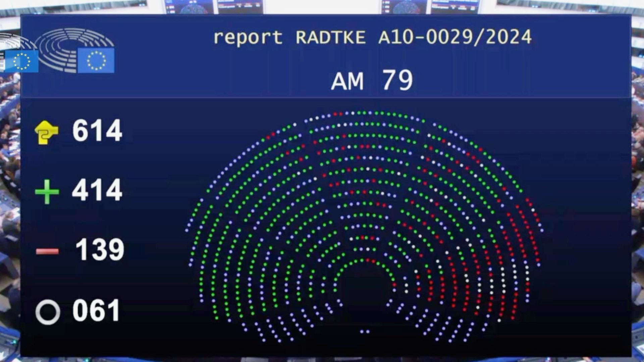Image resolution: width=644 pixels, height=362 pixels.
Task: Click the word 'RADTKE' in the title
Action: click(330, 38)
